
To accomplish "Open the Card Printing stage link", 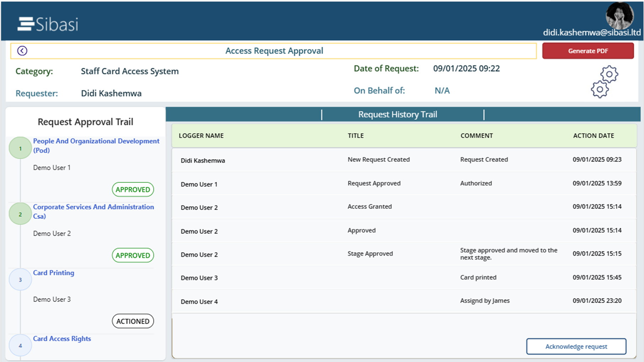I will click(54, 273).
